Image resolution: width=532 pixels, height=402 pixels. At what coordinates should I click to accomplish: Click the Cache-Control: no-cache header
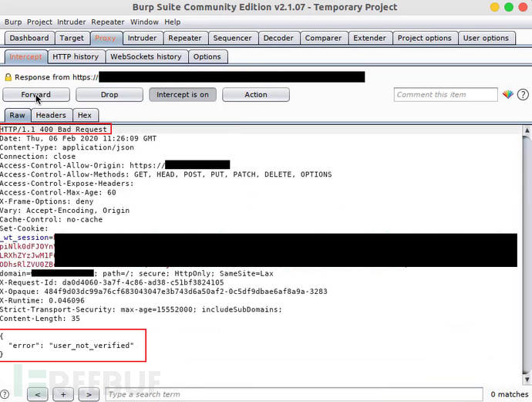click(51, 219)
